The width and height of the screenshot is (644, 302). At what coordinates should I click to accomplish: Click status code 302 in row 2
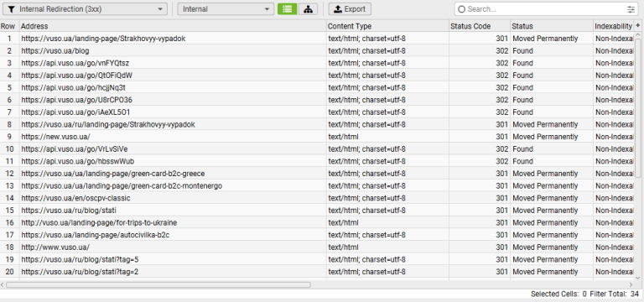(480, 51)
